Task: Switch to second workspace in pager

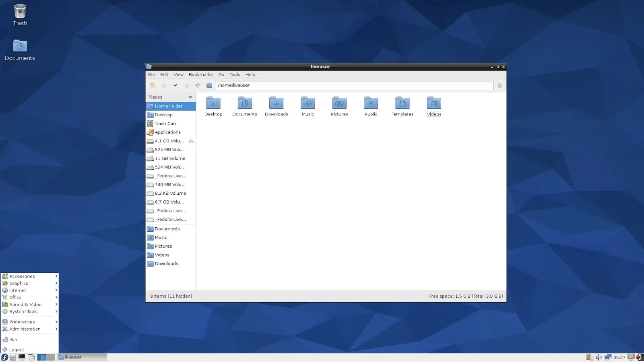Action: tap(51, 357)
